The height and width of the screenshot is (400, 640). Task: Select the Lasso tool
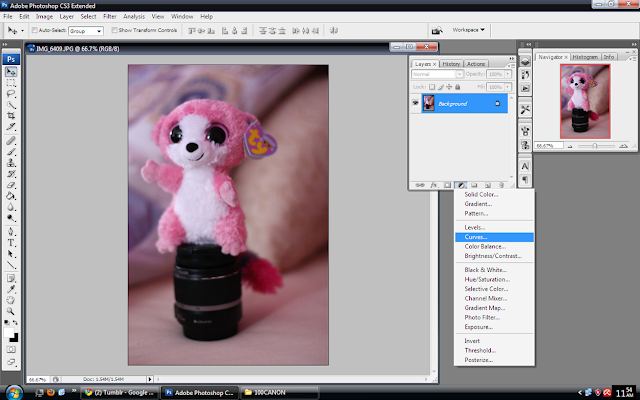click(x=11, y=94)
